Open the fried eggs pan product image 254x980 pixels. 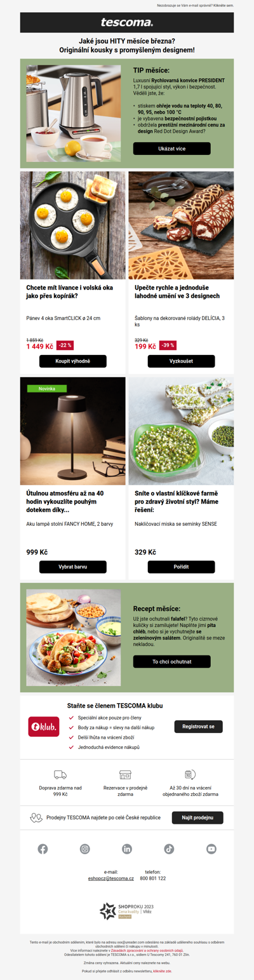(x=73, y=225)
